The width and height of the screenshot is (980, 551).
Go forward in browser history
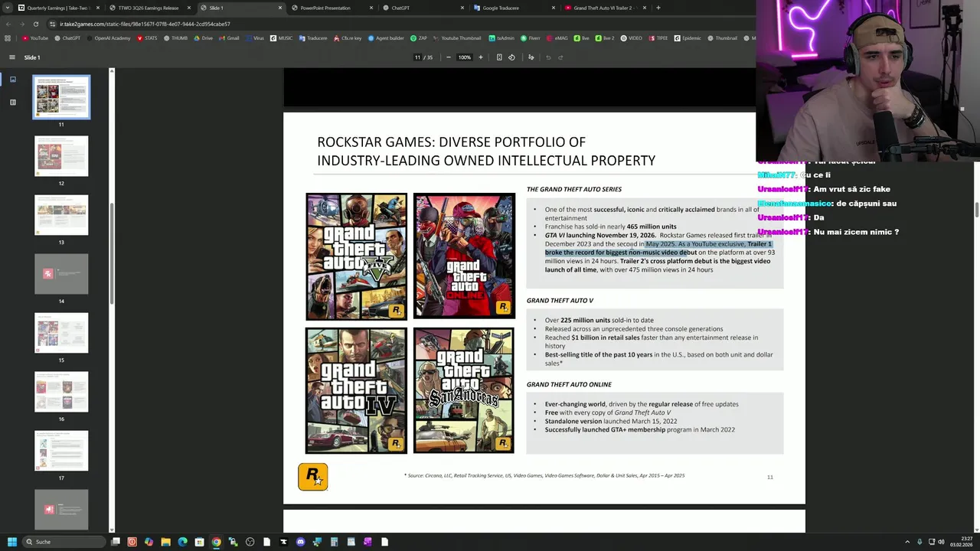pyautogui.click(x=21, y=24)
